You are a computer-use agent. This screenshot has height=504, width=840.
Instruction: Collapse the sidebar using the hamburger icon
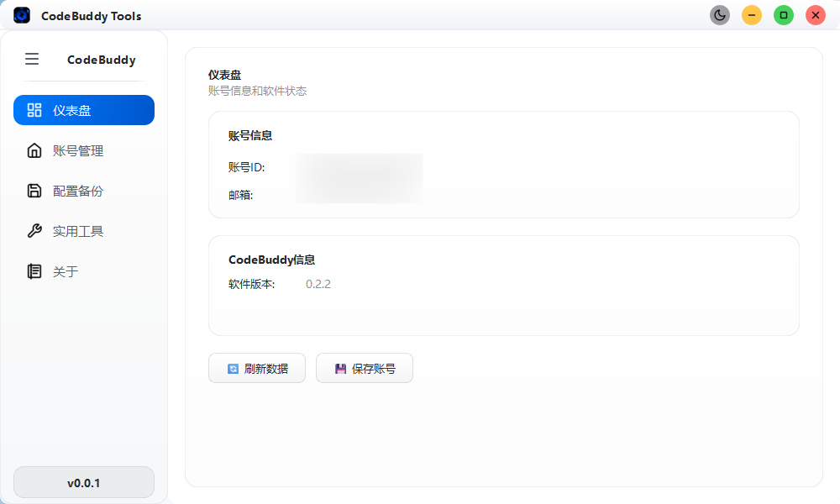click(x=32, y=59)
